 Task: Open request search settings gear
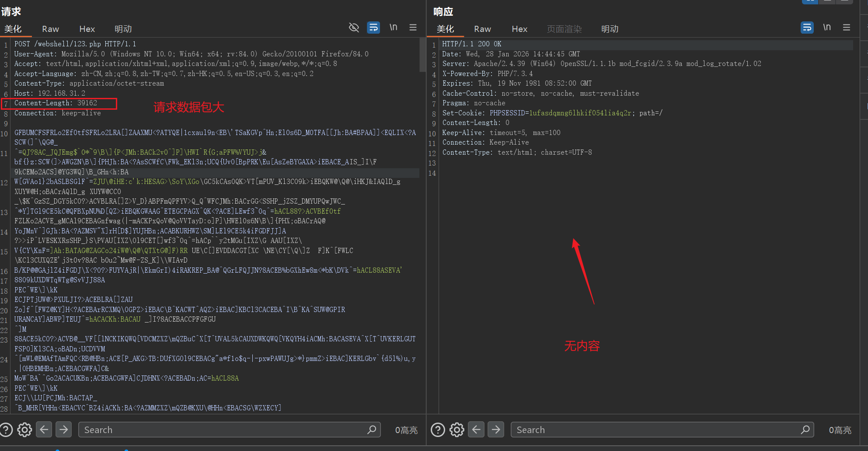[24, 430]
